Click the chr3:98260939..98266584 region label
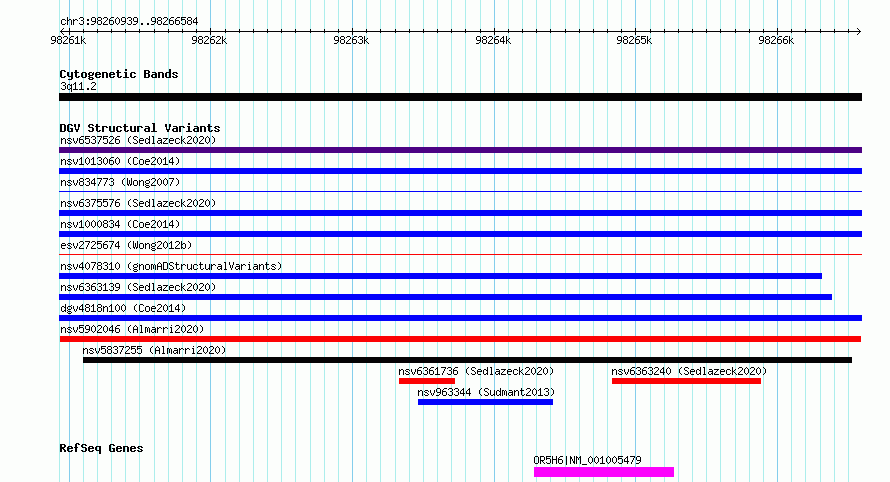This screenshot has height=482, width=890. [x=129, y=22]
